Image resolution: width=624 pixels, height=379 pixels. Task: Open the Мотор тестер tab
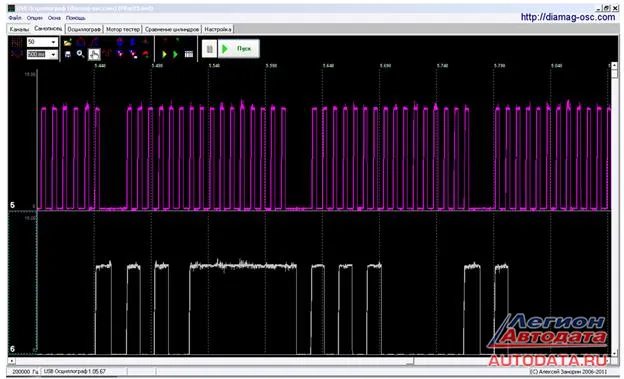(x=123, y=29)
